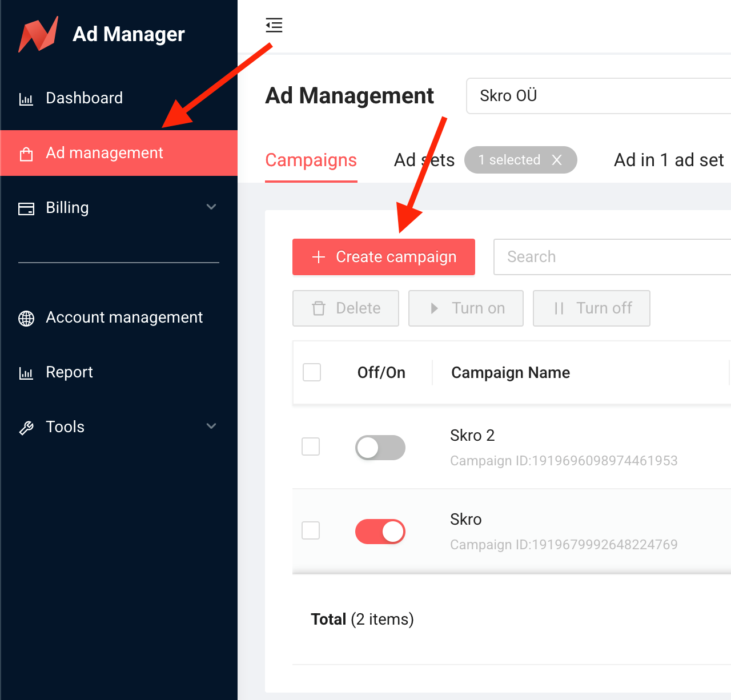
Task: Click the Create campaign button
Action: (x=384, y=257)
